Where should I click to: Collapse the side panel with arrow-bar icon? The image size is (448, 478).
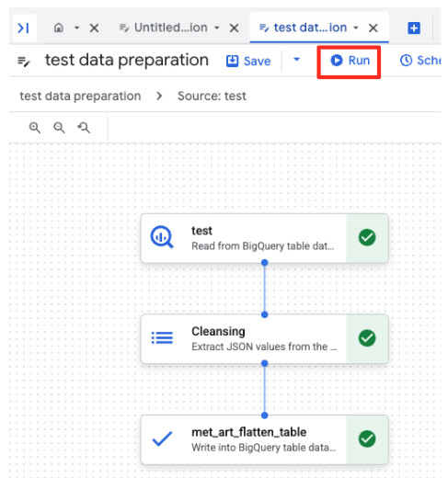pos(24,28)
